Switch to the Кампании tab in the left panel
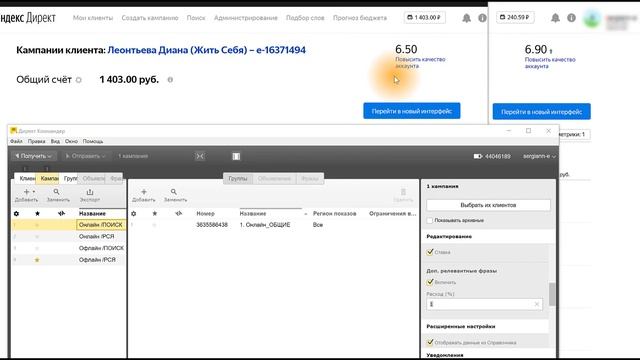 [48, 178]
